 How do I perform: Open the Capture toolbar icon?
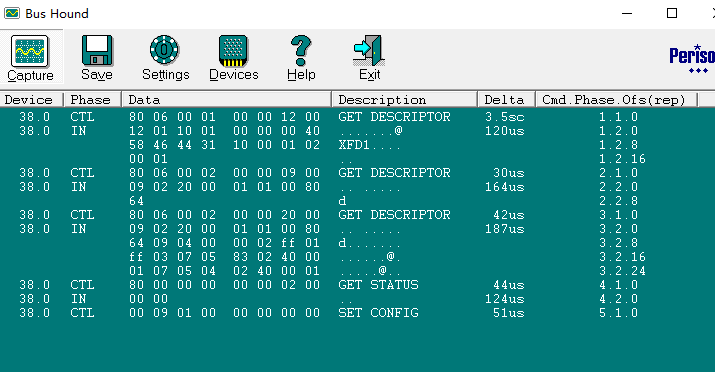(x=30, y=52)
